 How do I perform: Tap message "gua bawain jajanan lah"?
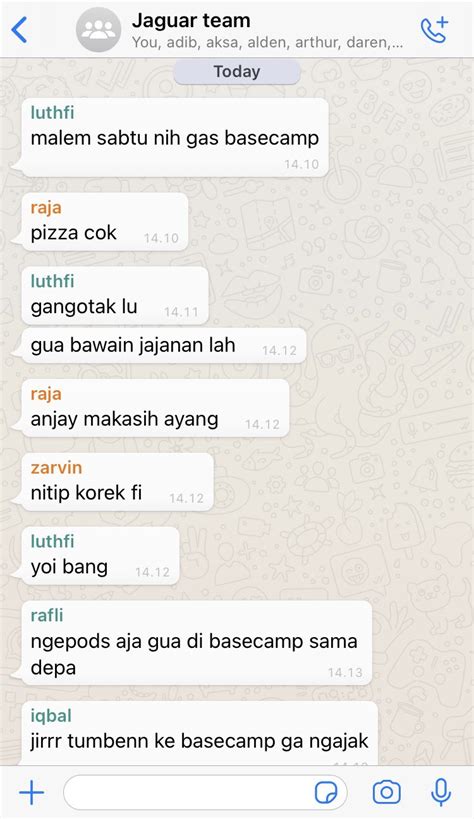click(x=164, y=345)
